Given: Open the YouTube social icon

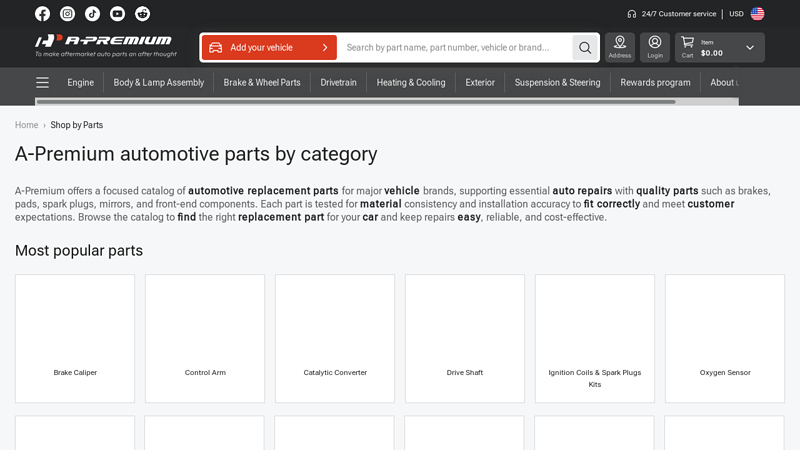Looking at the screenshot, I should click(117, 14).
